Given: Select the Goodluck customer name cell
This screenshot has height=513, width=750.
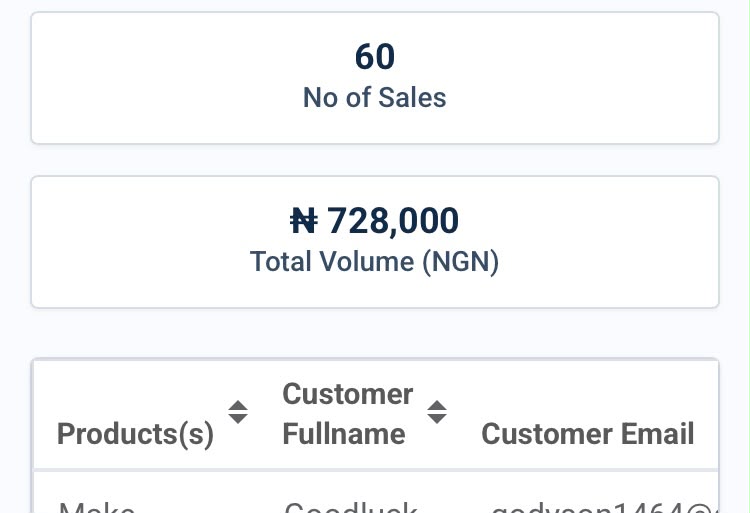Looking at the screenshot, I should pyautogui.click(x=351, y=507).
